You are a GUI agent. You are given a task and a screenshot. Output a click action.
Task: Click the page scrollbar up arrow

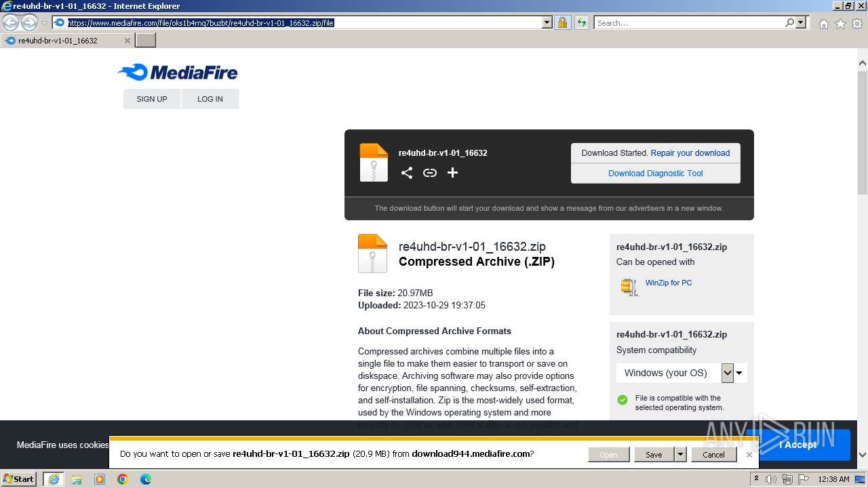(x=863, y=63)
